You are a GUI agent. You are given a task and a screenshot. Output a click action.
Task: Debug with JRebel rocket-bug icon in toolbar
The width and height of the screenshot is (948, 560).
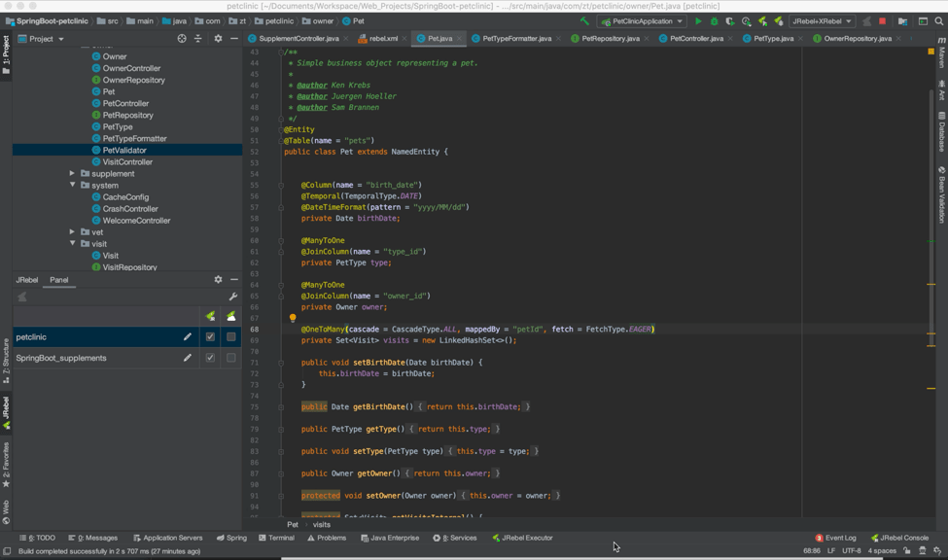pos(779,21)
